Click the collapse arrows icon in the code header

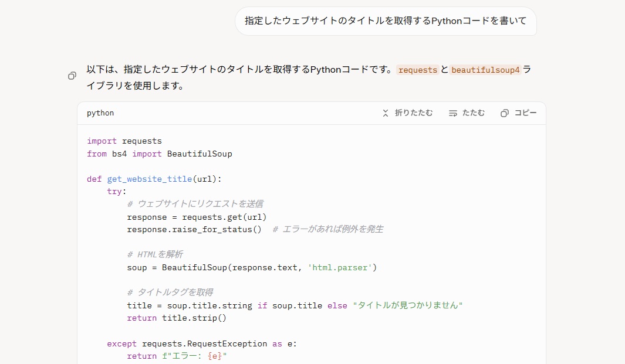click(x=386, y=113)
